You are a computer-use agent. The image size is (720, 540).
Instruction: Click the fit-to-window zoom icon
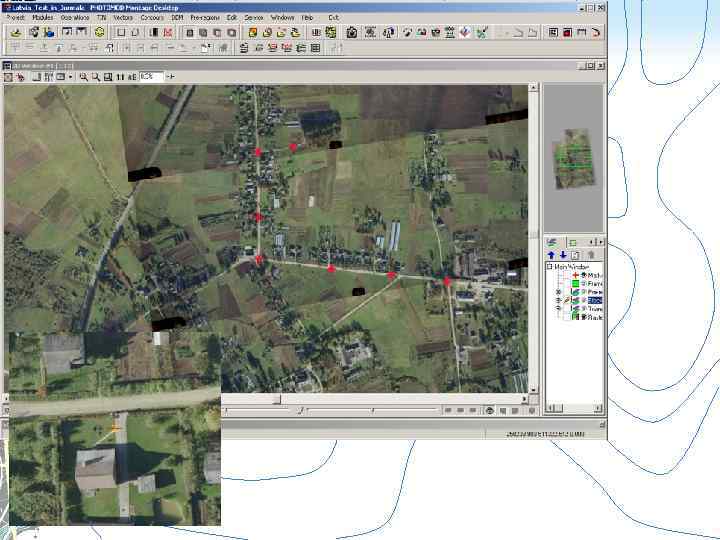coord(108,77)
